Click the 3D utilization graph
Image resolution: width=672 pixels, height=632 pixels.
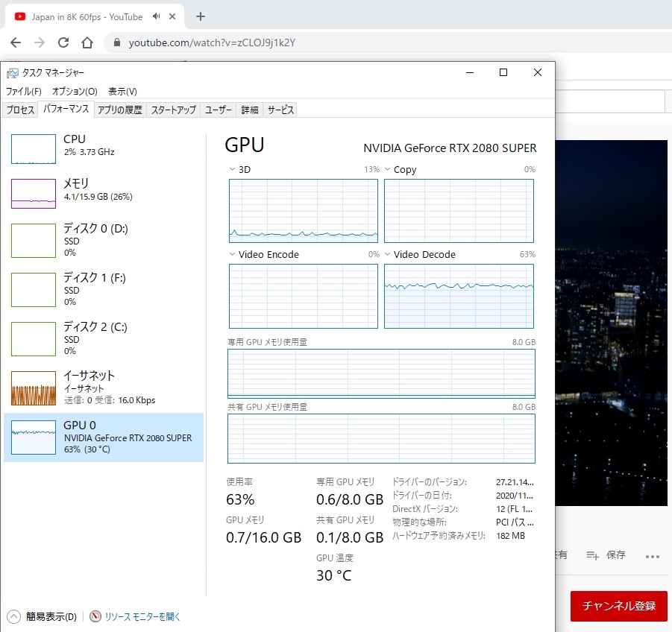[x=304, y=211]
